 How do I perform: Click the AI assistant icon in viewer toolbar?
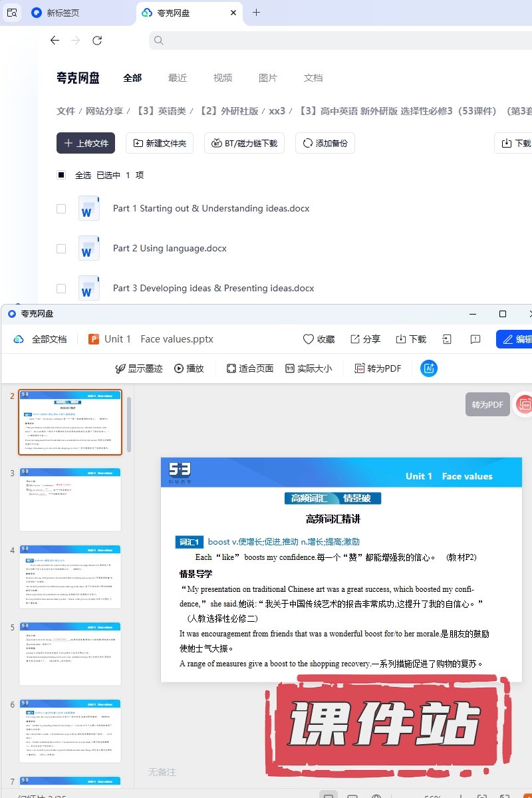[429, 368]
